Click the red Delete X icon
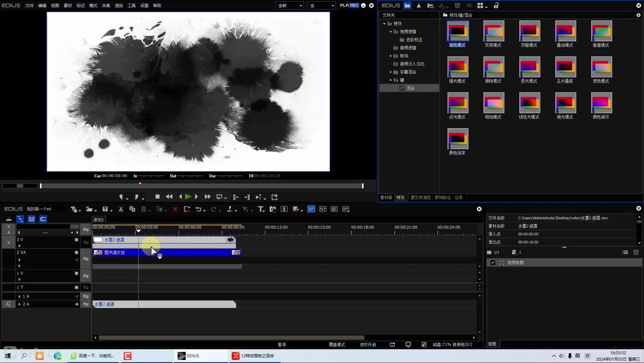The image size is (644, 363). pos(175,209)
